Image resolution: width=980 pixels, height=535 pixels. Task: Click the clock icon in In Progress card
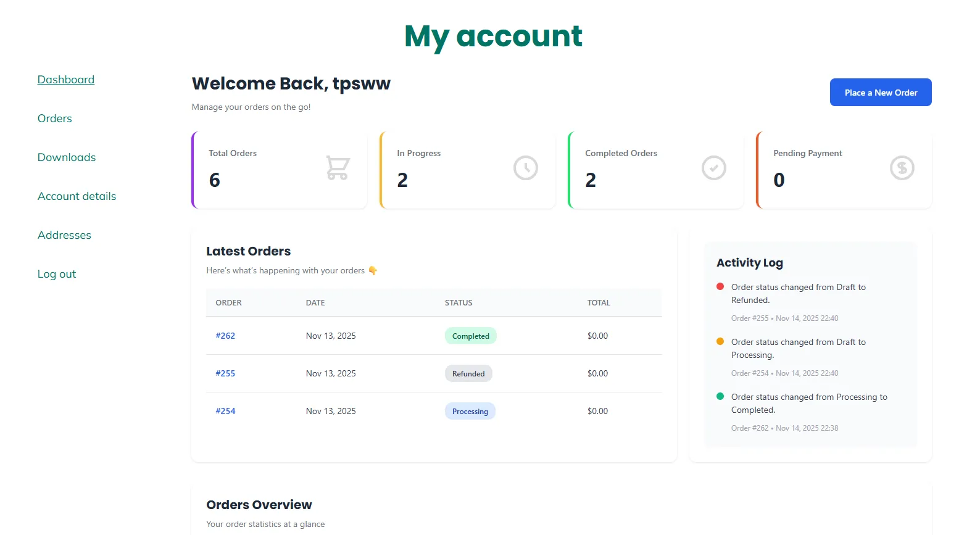pyautogui.click(x=526, y=168)
